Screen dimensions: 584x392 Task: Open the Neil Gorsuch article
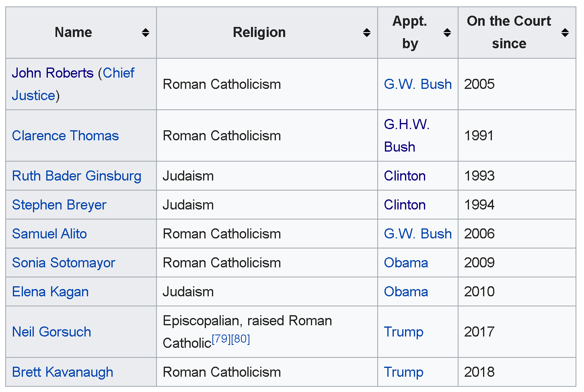51,332
